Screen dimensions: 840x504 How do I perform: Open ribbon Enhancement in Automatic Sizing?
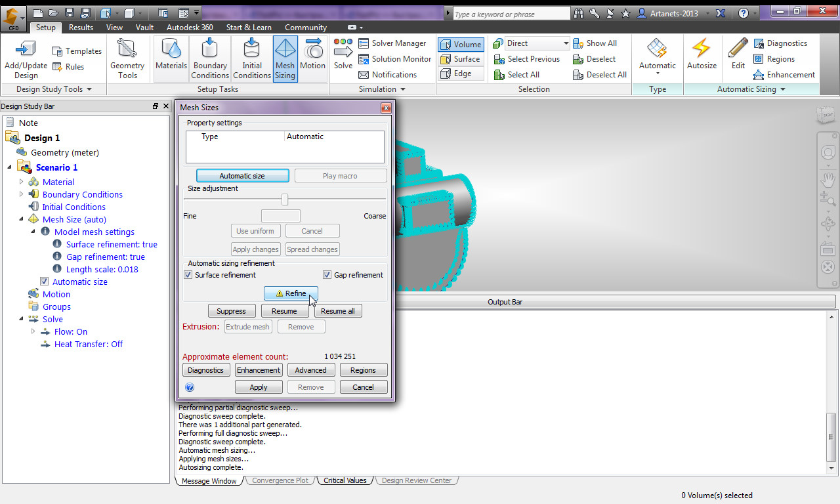(784, 75)
